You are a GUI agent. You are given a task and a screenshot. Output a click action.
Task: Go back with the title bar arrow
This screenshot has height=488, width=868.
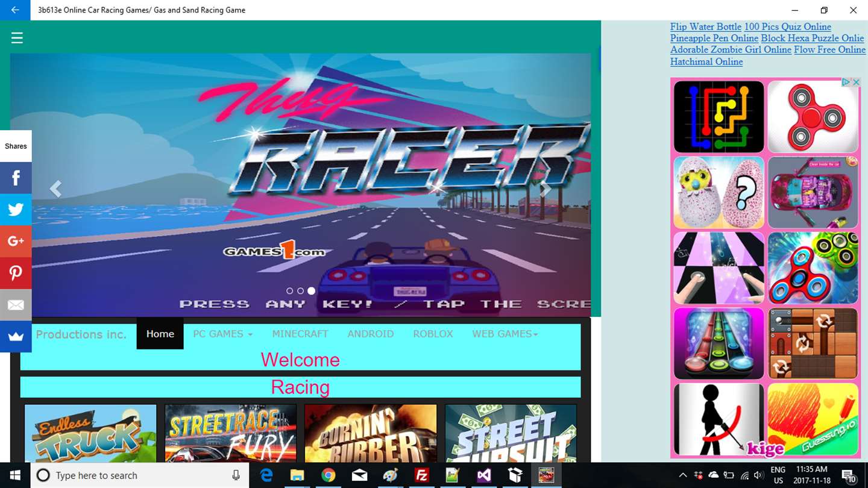point(15,10)
